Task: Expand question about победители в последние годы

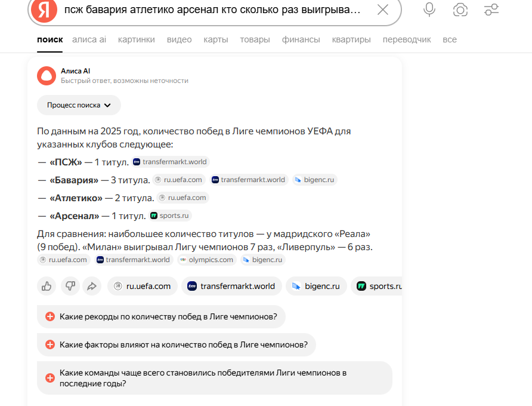Action: coord(215,378)
